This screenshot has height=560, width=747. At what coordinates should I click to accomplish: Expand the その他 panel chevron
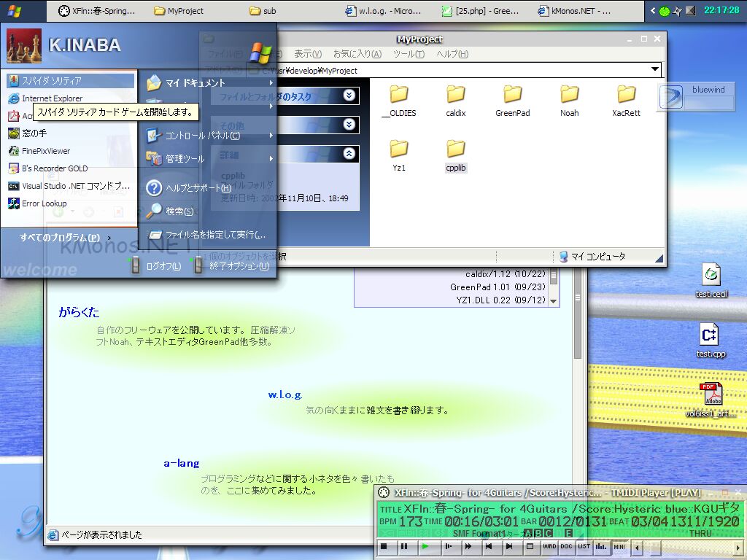click(x=349, y=124)
